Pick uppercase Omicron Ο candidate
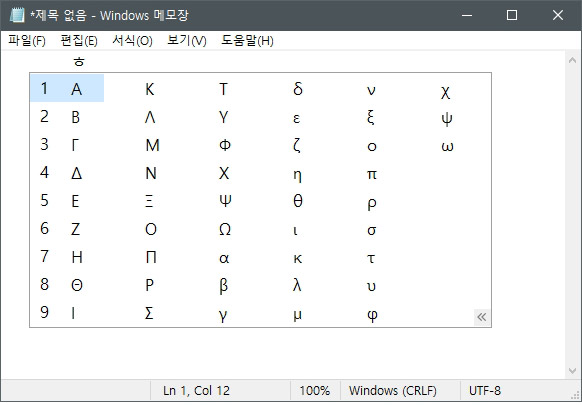The width and height of the screenshot is (582, 405). (x=151, y=229)
